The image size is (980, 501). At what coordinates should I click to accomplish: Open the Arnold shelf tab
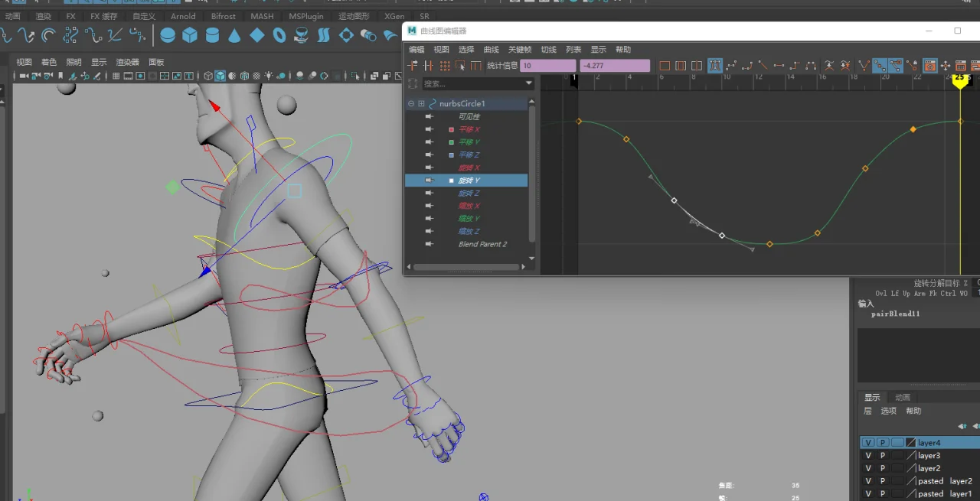tap(183, 16)
